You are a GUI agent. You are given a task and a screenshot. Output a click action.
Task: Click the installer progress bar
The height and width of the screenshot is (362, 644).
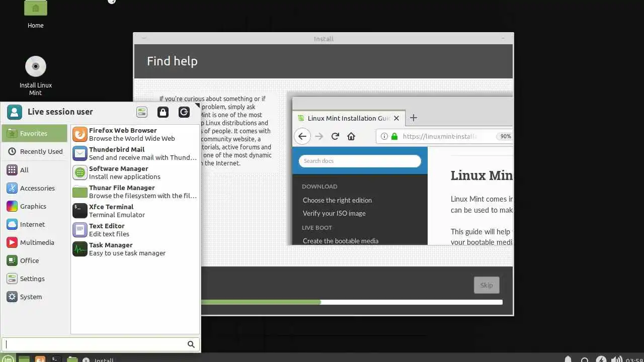point(352,302)
